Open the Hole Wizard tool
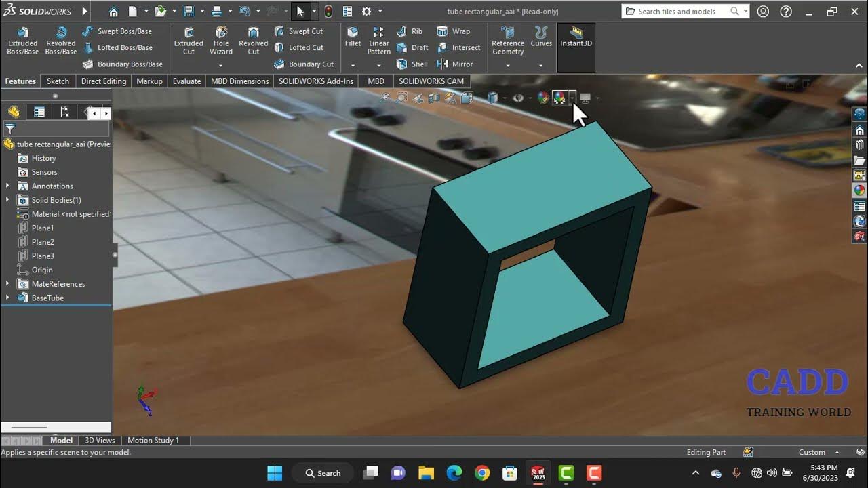 point(221,41)
